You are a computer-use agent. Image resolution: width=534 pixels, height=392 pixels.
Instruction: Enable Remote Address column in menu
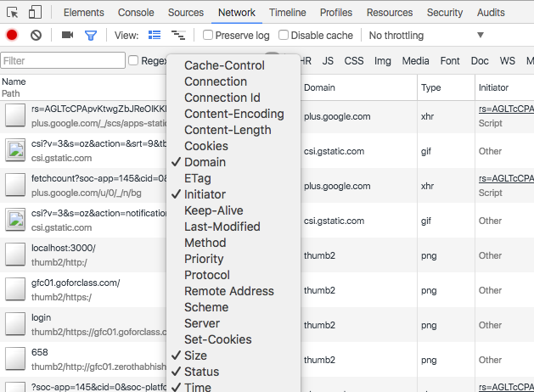click(x=233, y=291)
